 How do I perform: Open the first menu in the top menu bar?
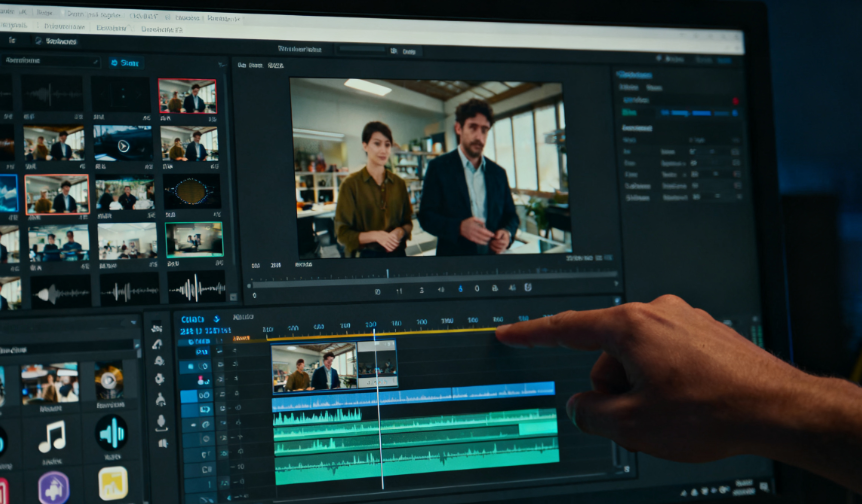click(13, 13)
